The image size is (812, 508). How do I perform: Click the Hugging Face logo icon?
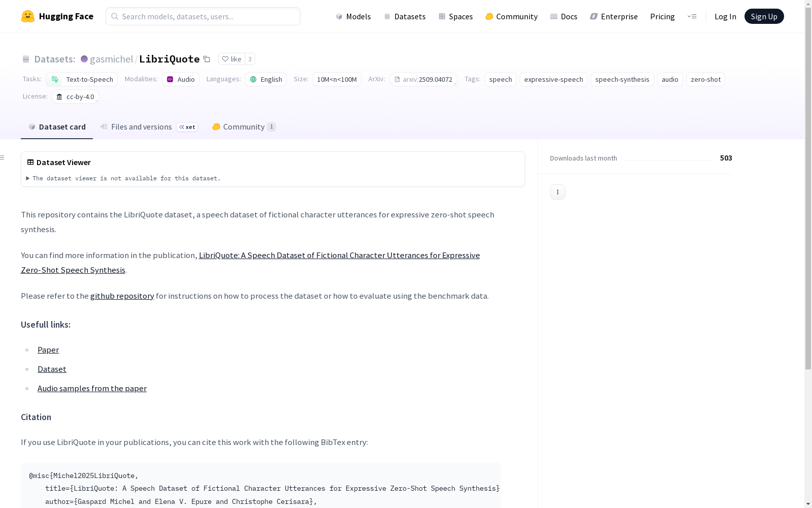click(x=28, y=16)
